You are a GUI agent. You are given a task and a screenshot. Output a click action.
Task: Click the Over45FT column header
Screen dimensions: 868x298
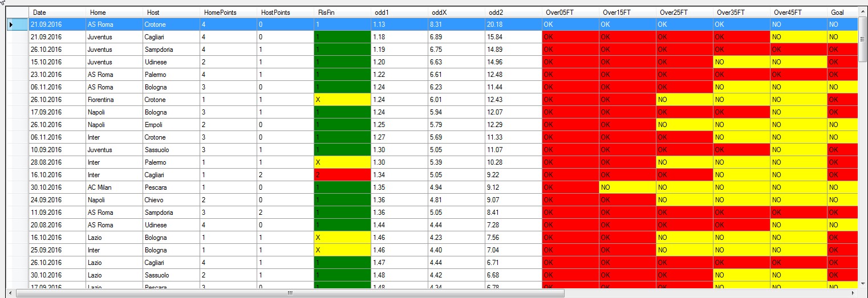click(x=798, y=12)
